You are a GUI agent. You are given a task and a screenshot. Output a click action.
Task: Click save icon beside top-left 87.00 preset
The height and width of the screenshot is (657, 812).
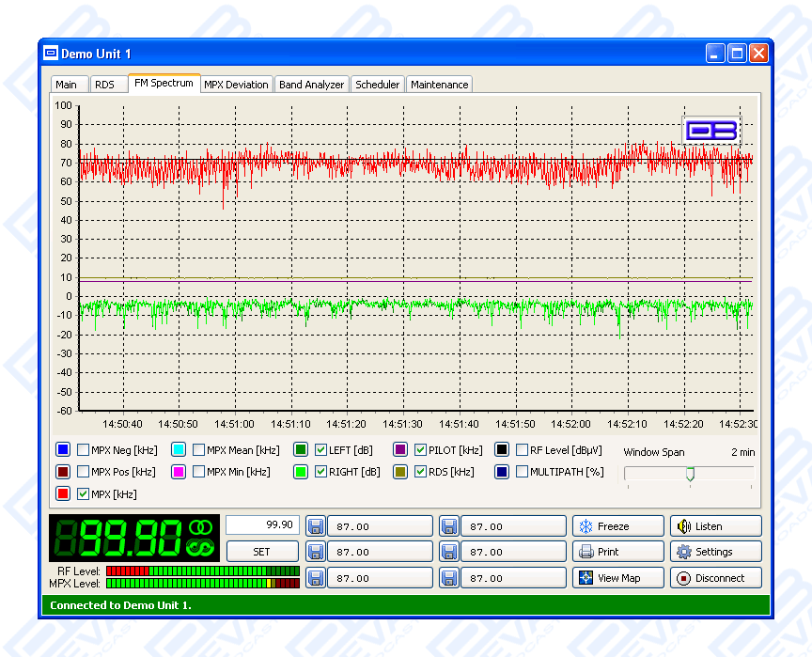pyautogui.click(x=317, y=526)
